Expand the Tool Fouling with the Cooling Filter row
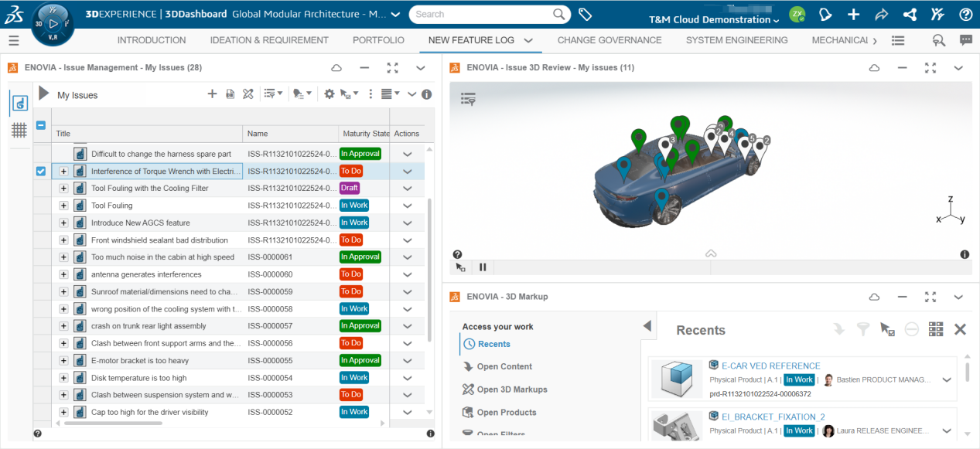This screenshot has height=449, width=980. click(64, 188)
